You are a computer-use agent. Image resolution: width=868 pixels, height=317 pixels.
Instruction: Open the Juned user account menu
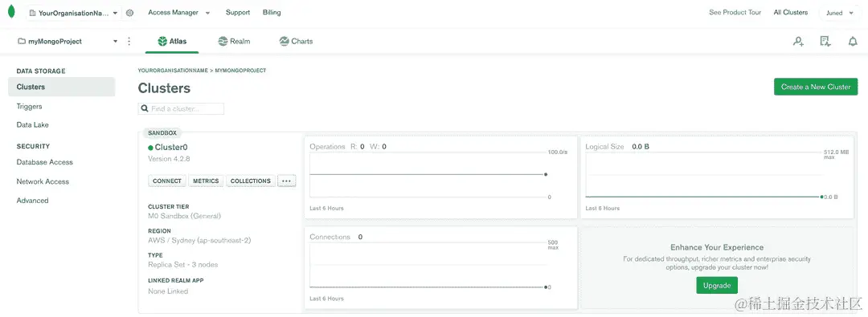(839, 13)
